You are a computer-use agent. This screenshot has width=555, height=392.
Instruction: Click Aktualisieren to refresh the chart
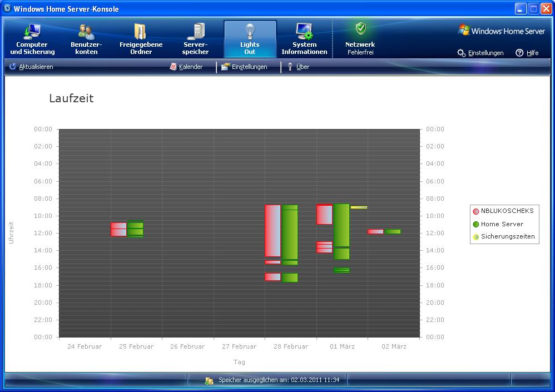31,67
